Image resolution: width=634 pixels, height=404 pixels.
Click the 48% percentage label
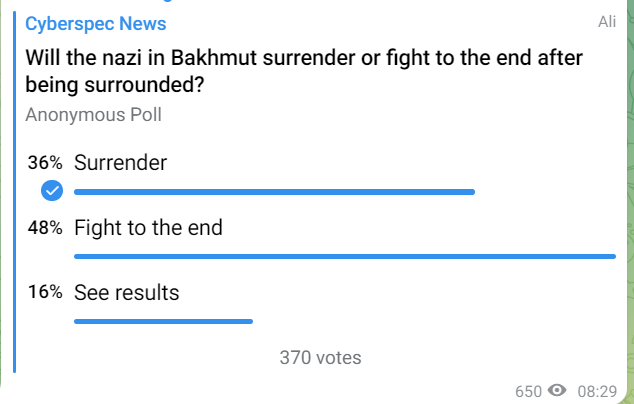pos(46,228)
